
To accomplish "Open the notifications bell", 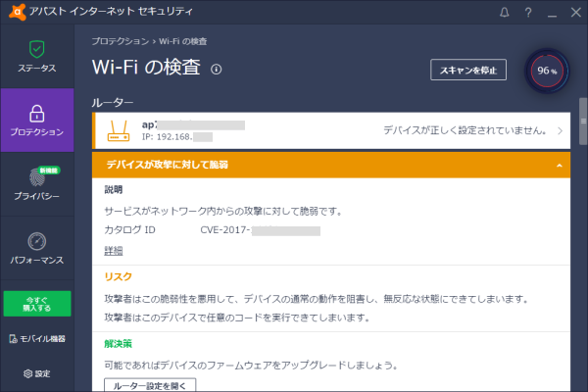I will 505,13.
